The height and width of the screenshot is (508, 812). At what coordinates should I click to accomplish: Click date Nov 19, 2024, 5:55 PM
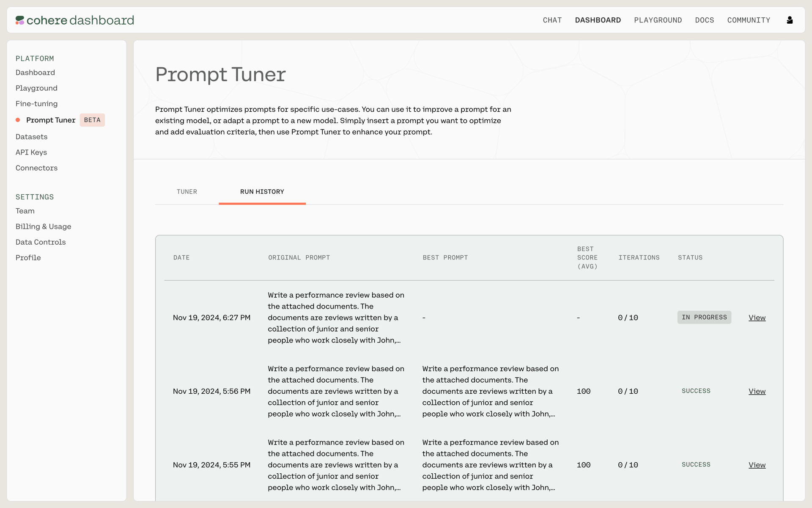pyautogui.click(x=211, y=465)
